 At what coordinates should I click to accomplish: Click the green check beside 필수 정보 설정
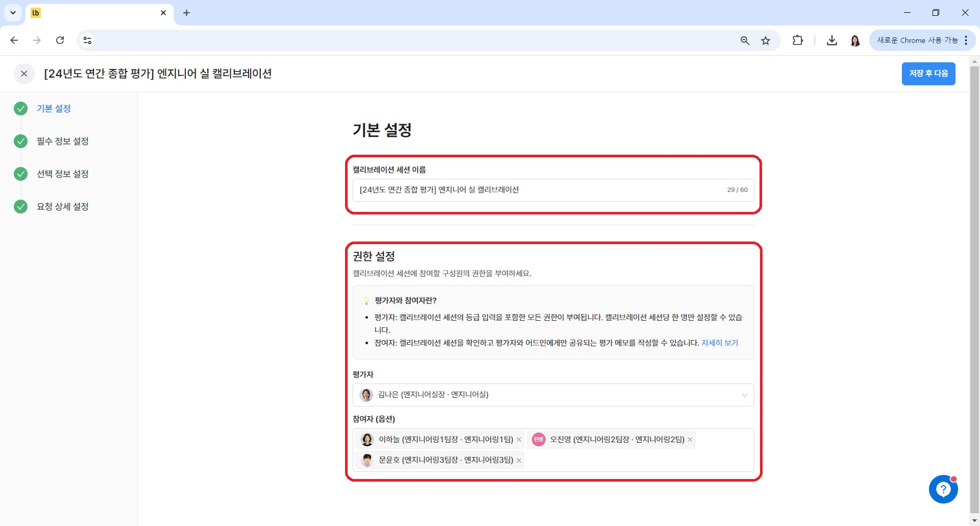coord(21,141)
